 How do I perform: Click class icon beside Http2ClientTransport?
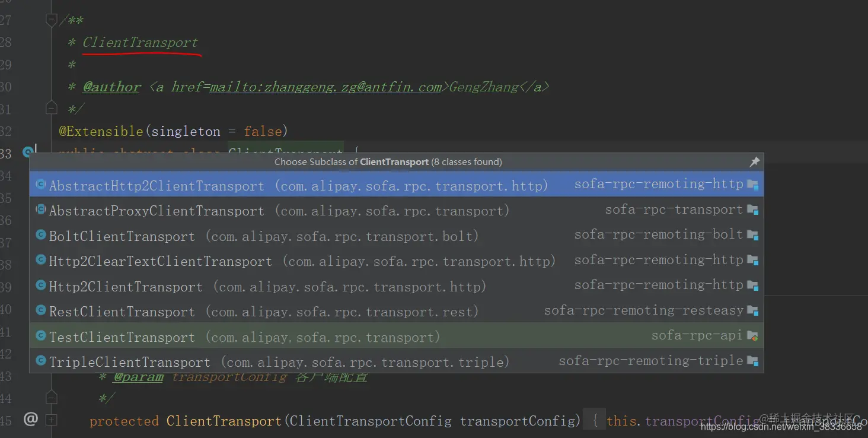[41, 285]
